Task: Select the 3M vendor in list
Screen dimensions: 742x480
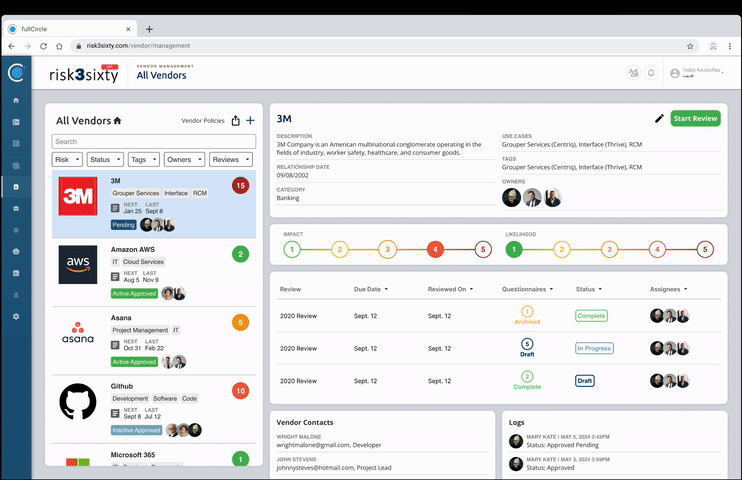Action: [154, 204]
